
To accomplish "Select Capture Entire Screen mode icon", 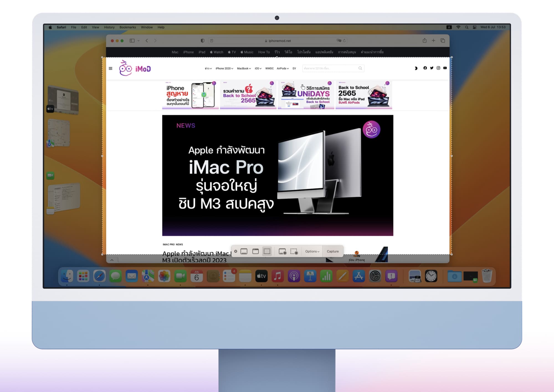I will point(244,251).
